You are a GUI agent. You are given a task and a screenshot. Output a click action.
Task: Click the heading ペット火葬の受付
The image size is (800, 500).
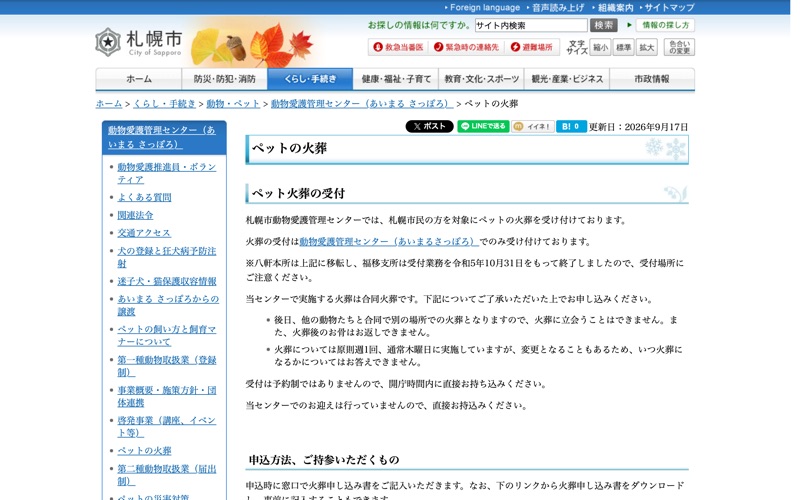[298, 193]
